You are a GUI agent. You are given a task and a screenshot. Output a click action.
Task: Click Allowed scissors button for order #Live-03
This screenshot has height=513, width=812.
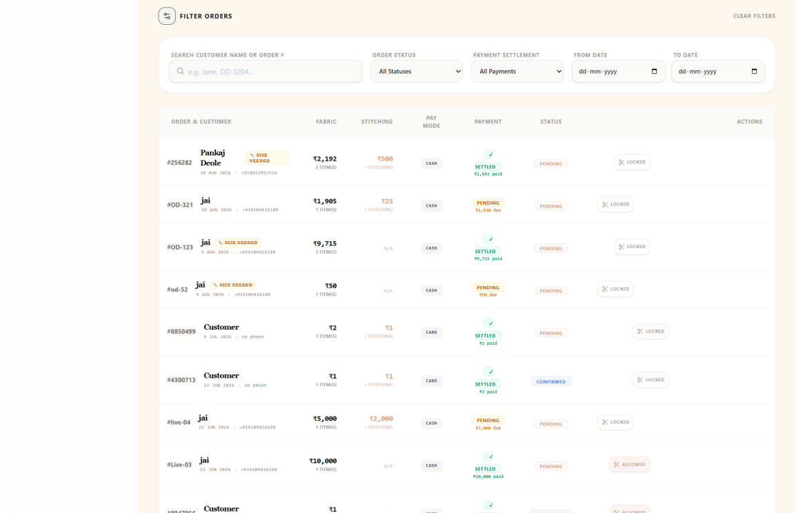(629, 464)
